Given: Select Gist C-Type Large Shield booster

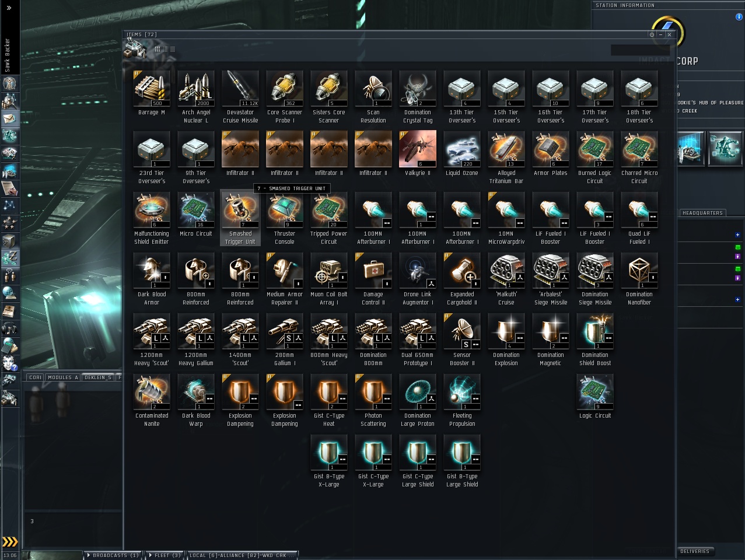Looking at the screenshot, I should tap(418, 453).
